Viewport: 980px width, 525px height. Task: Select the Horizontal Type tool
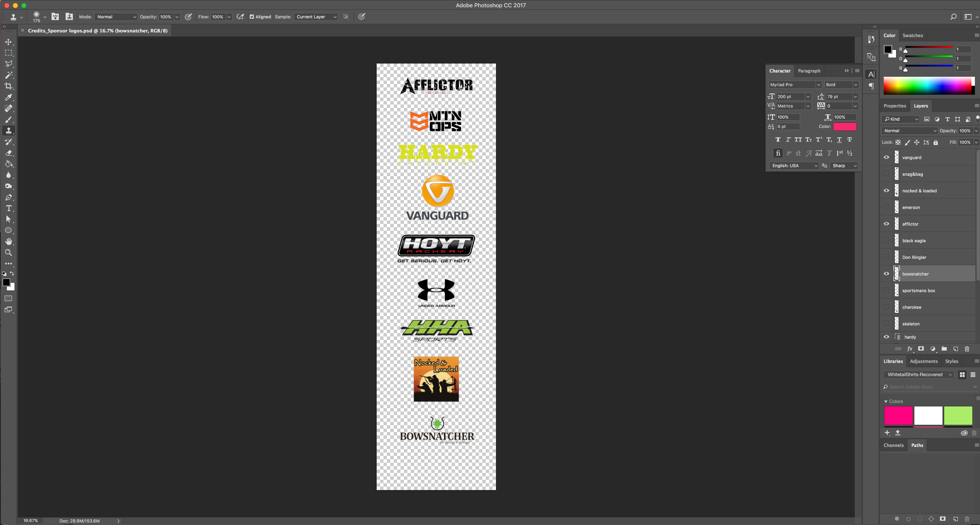9,208
